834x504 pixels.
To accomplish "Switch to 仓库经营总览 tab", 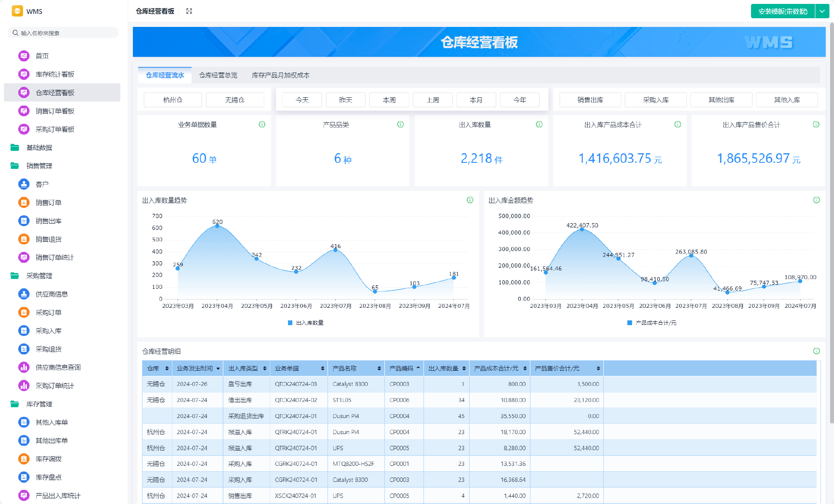I will click(x=218, y=76).
